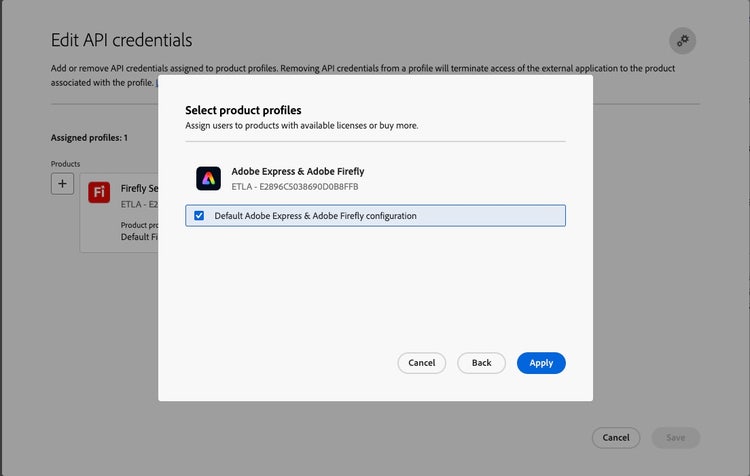Click the Adobe Express product logo
Image resolution: width=750 pixels, height=476 pixels.
click(x=208, y=179)
